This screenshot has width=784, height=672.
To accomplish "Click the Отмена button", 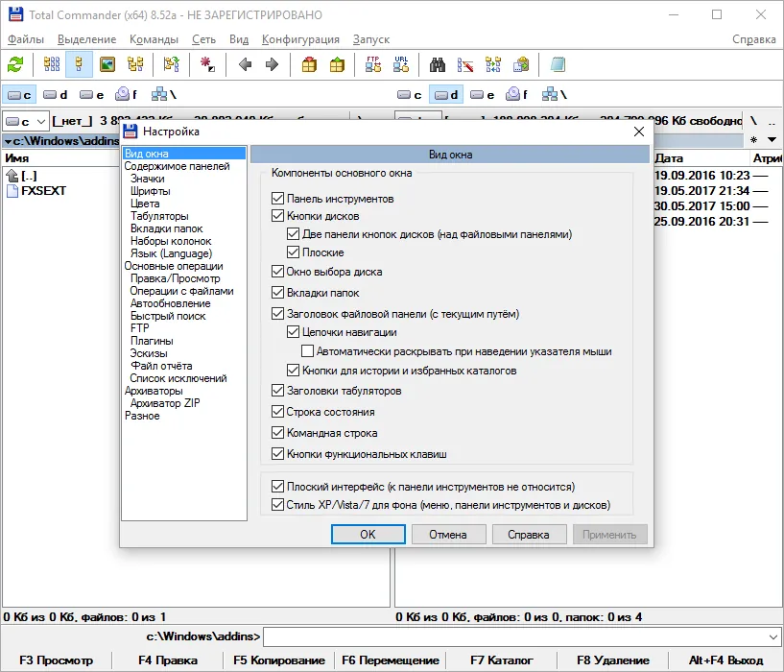I will [448, 535].
